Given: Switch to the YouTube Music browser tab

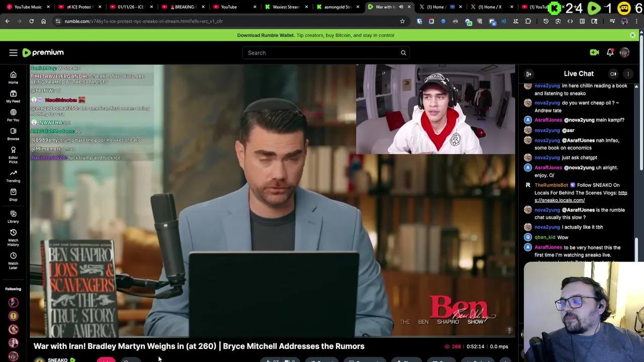Looking at the screenshot, I should click(x=28, y=7).
